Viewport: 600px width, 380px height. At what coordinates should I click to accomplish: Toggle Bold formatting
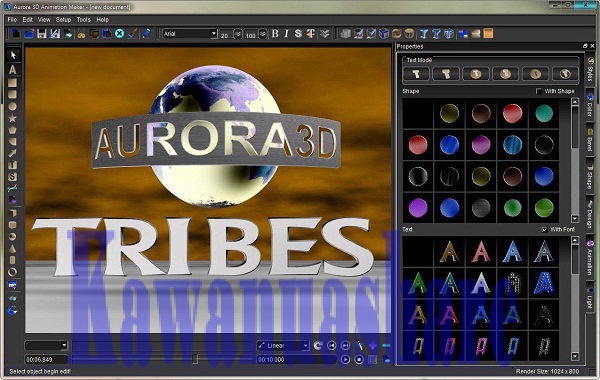pos(275,34)
